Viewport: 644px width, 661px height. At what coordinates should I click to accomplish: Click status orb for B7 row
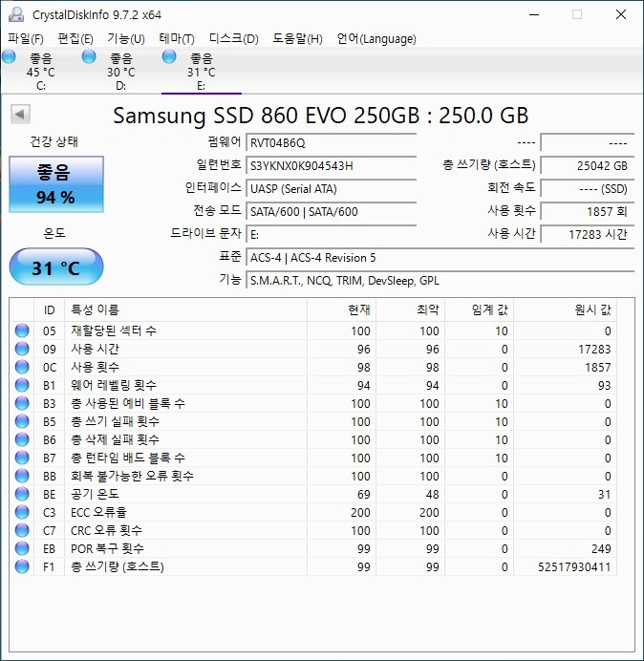point(22,458)
